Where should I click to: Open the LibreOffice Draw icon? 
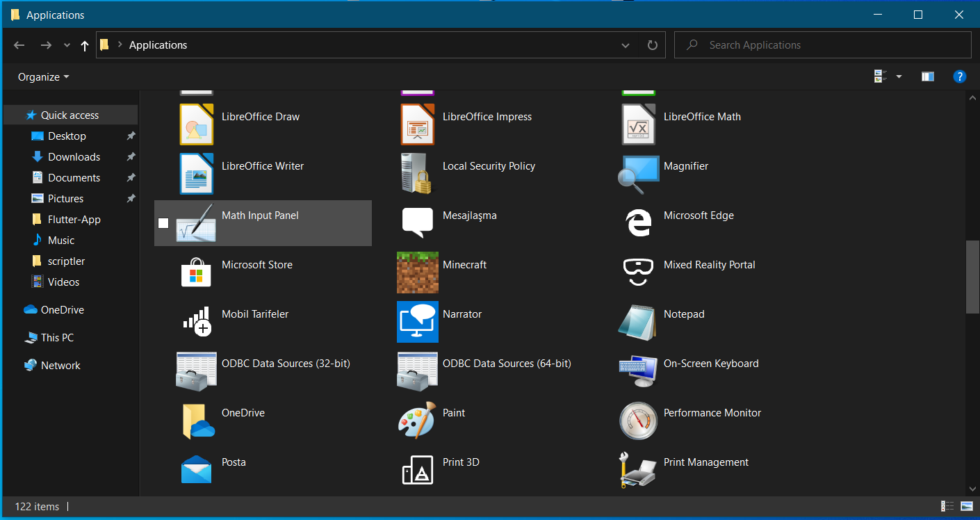click(x=197, y=124)
